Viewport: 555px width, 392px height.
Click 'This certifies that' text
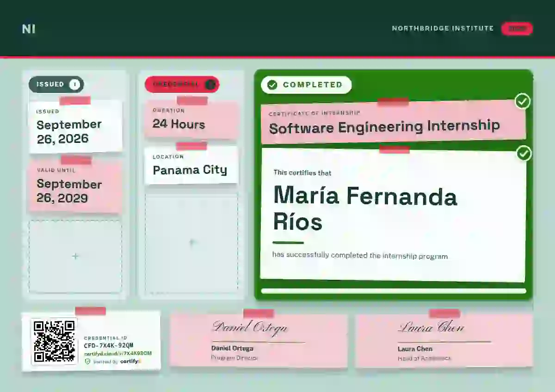[x=302, y=173]
